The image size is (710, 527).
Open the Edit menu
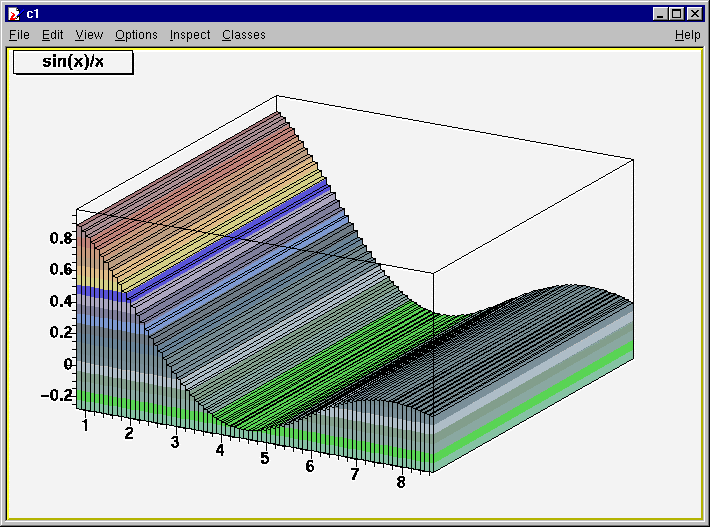53,35
